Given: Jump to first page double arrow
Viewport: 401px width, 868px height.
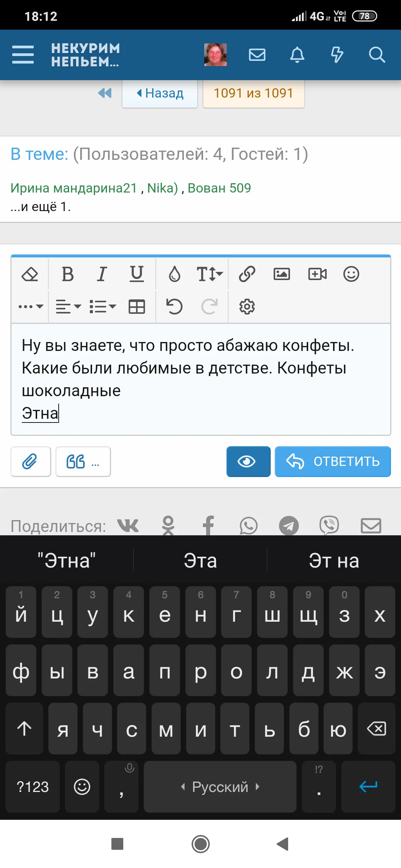Looking at the screenshot, I should point(105,93).
